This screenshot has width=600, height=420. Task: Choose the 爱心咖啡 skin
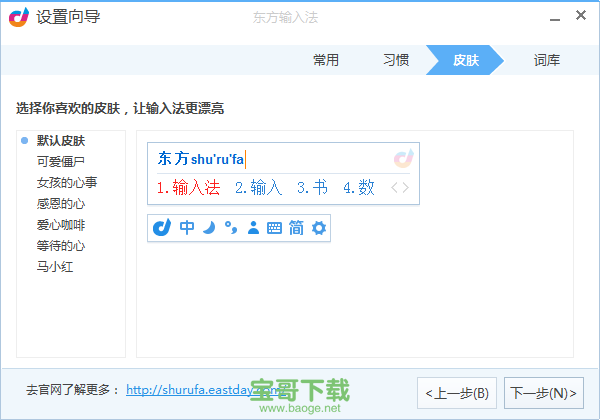point(61,225)
